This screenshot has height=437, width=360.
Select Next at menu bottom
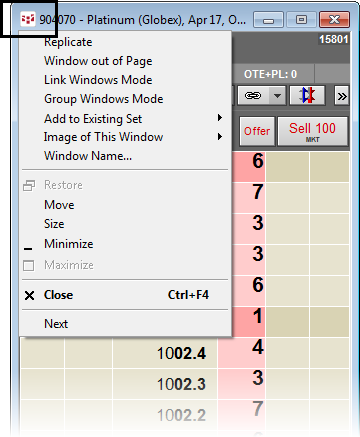(56, 324)
